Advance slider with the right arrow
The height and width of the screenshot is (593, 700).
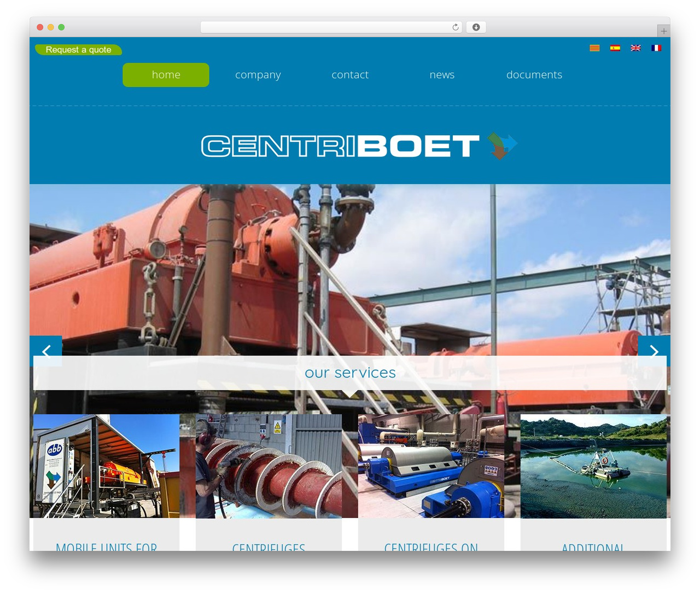tap(654, 351)
